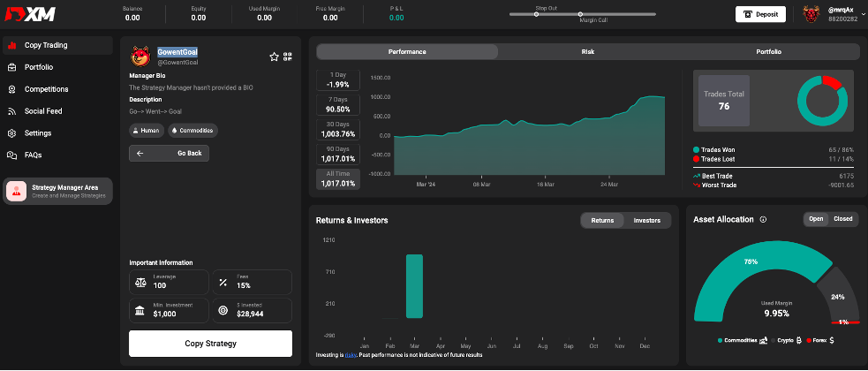Screen dimensions: 868x371
Task: Switch to the chart Portfolio tab
Action: point(768,51)
